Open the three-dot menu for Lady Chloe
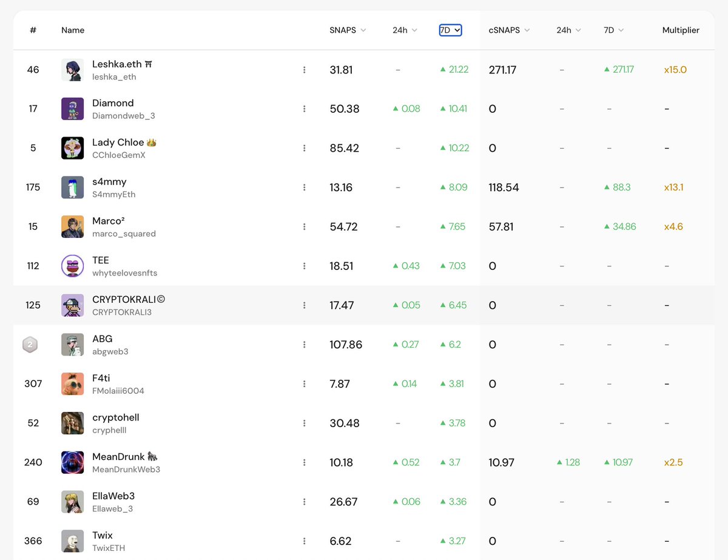The height and width of the screenshot is (560, 728). point(304,148)
